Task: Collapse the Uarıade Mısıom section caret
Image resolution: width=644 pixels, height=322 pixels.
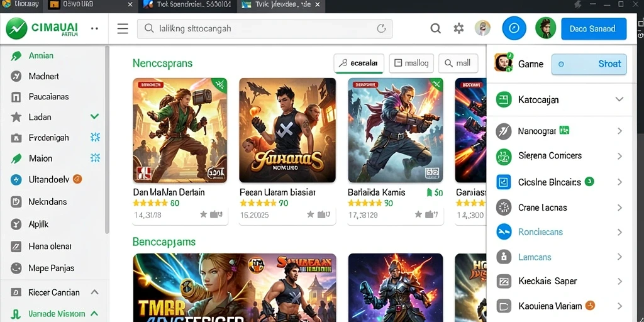Action: pyautogui.click(x=94, y=314)
